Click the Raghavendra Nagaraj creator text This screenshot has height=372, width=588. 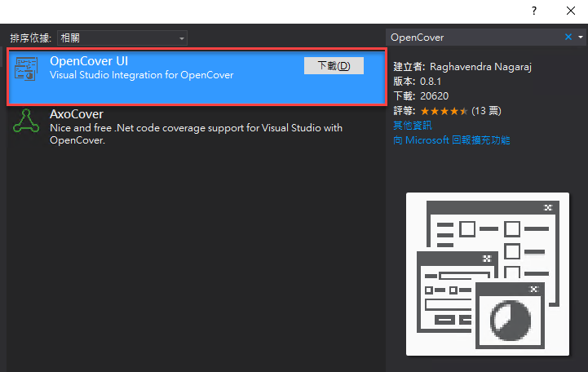click(x=480, y=67)
